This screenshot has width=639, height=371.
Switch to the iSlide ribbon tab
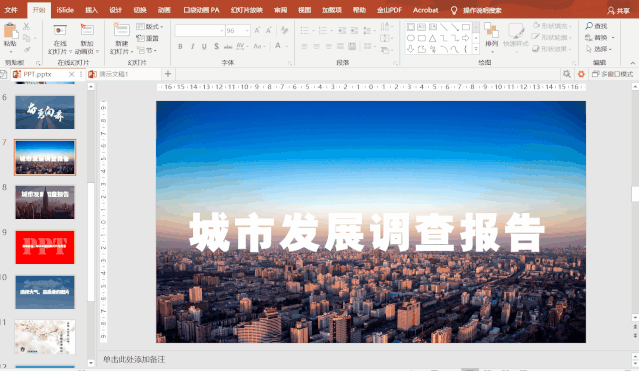(65, 10)
